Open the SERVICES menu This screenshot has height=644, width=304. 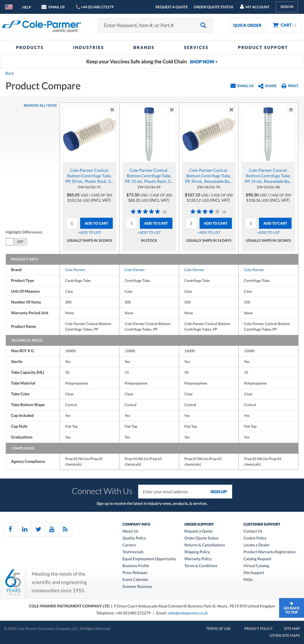coord(196,47)
